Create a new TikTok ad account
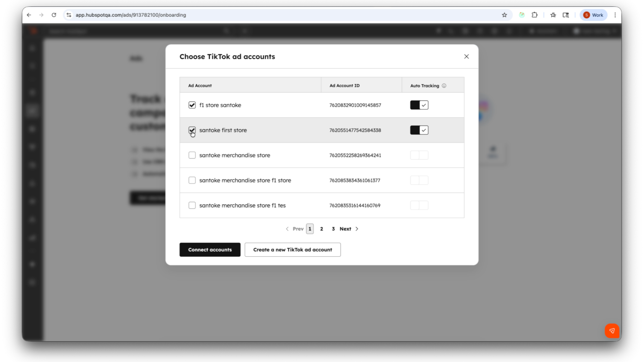 [293, 250]
